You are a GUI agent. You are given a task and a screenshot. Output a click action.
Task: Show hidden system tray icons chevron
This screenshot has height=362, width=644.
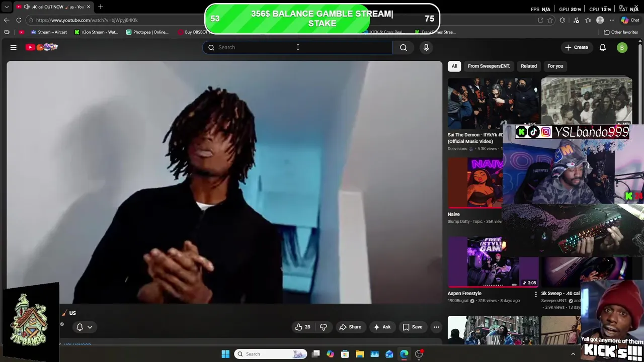coord(573,354)
